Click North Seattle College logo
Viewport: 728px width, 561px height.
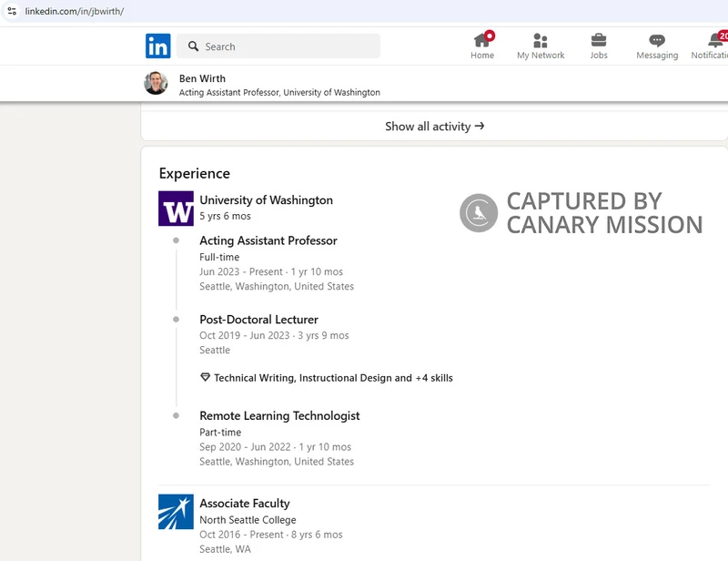click(176, 512)
